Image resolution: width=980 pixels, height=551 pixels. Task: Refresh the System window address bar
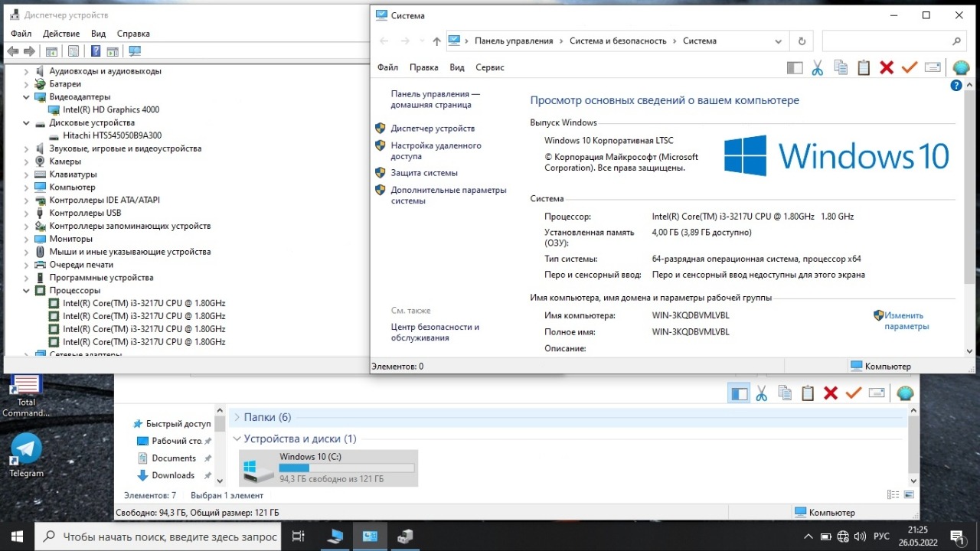pos(802,41)
